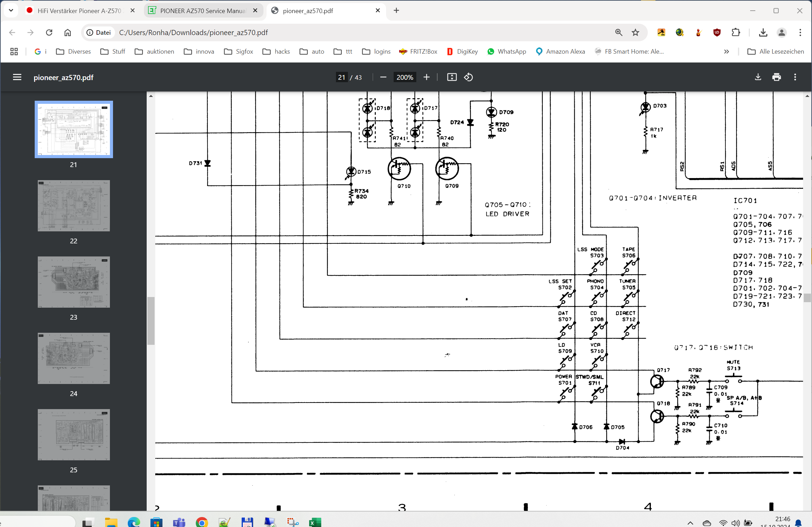The width and height of the screenshot is (812, 527).
Task: Click the forward navigation arrow
Action: (x=31, y=32)
